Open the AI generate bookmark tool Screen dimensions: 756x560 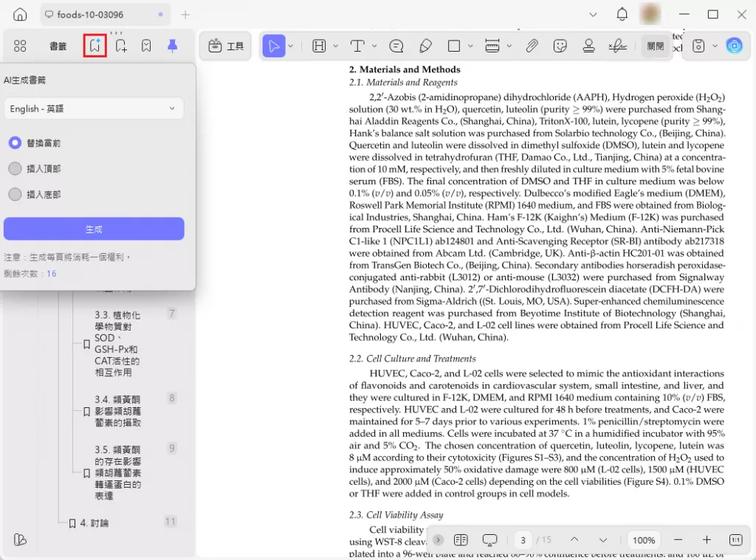tap(94, 45)
